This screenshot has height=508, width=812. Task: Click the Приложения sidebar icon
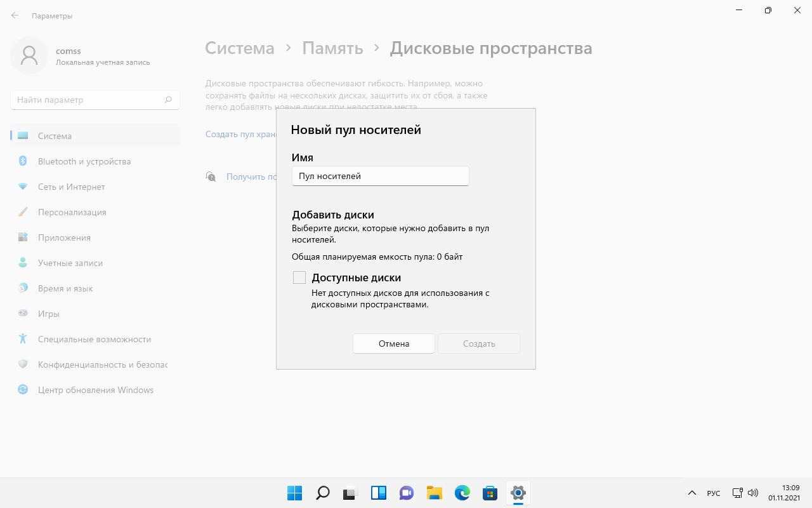pos(23,237)
